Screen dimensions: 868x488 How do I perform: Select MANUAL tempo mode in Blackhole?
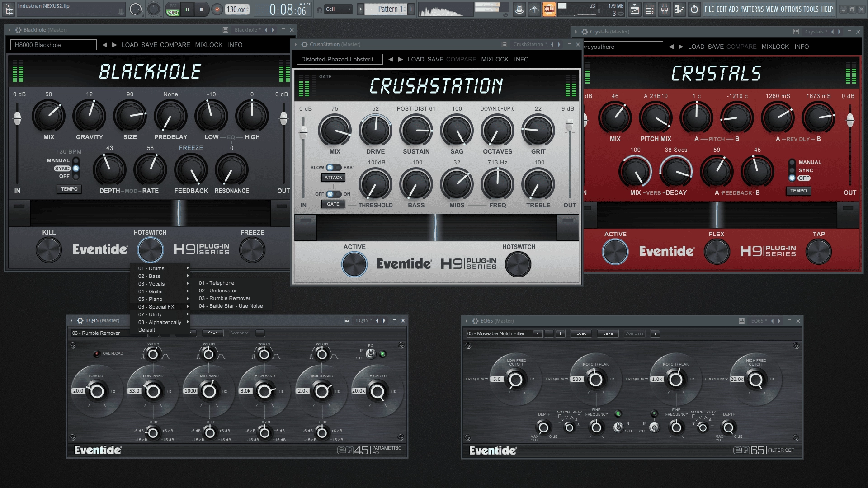[76, 160]
